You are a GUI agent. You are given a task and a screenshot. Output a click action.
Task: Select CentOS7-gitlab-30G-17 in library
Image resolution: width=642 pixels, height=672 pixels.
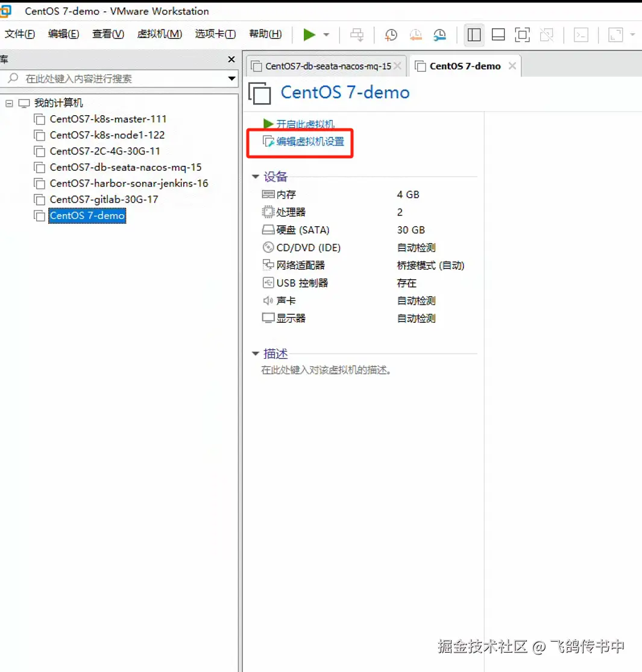[x=104, y=199]
